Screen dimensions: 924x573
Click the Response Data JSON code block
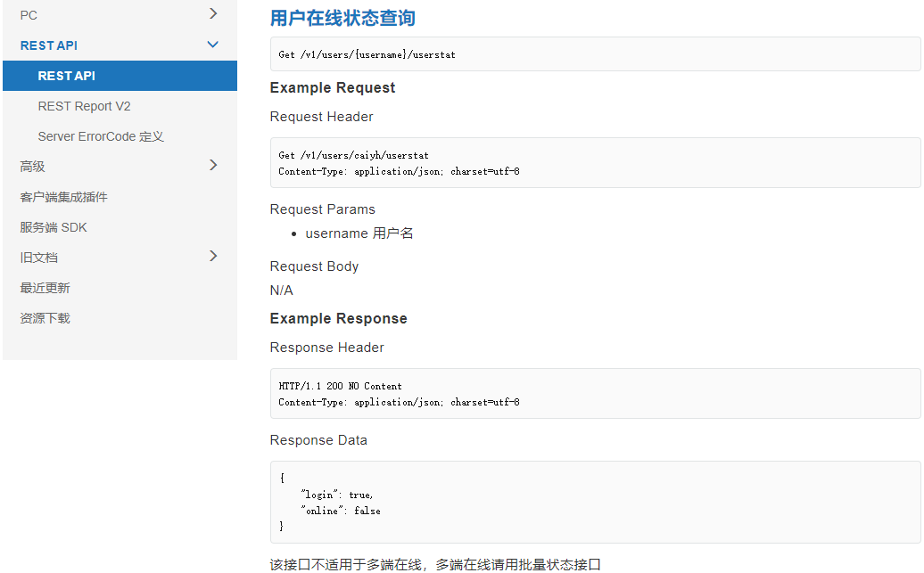[595, 502]
